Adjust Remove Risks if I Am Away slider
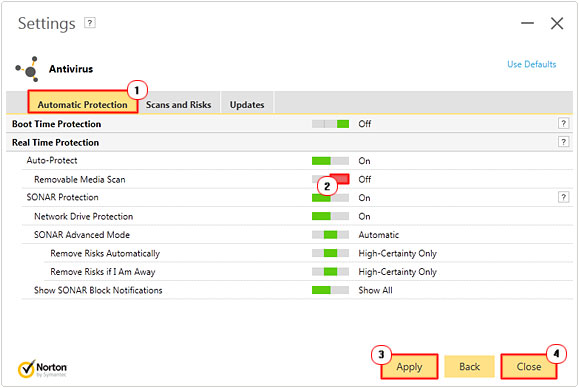 (330, 272)
